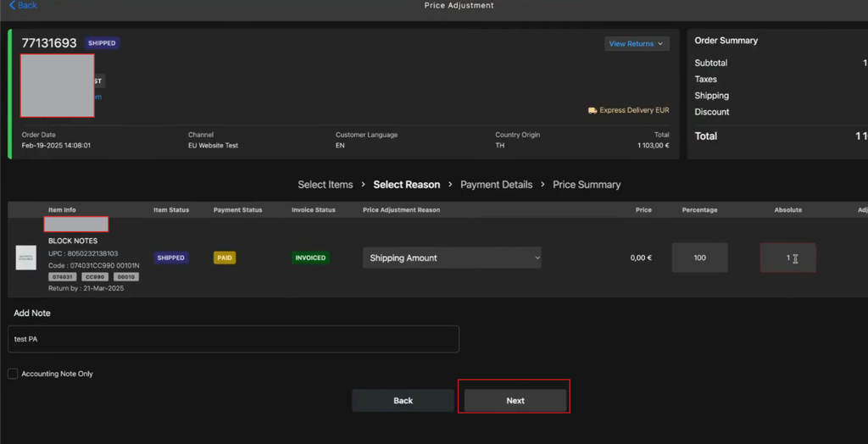Click the PAID payment status badge
Viewport: 868px width, 444px height.
[x=225, y=258]
